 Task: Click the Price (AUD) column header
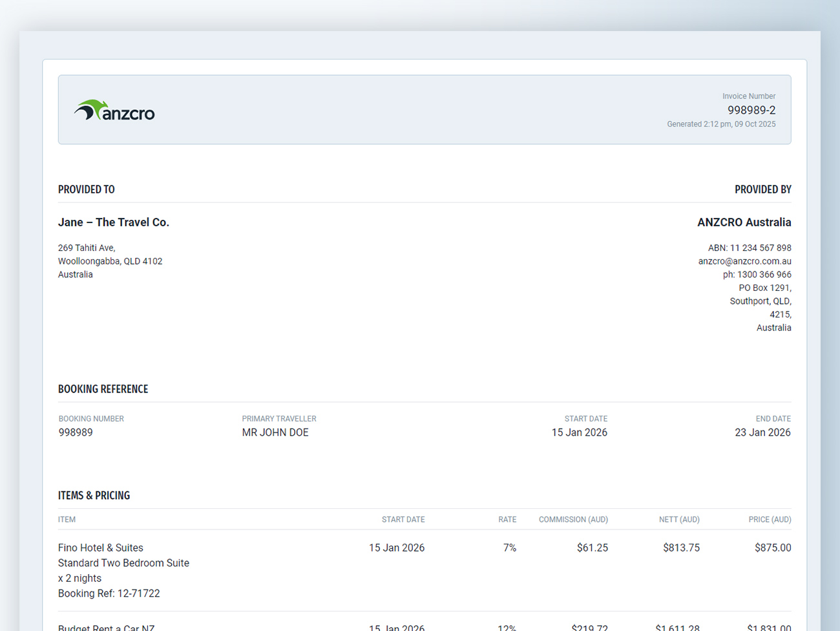coord(770,520)
